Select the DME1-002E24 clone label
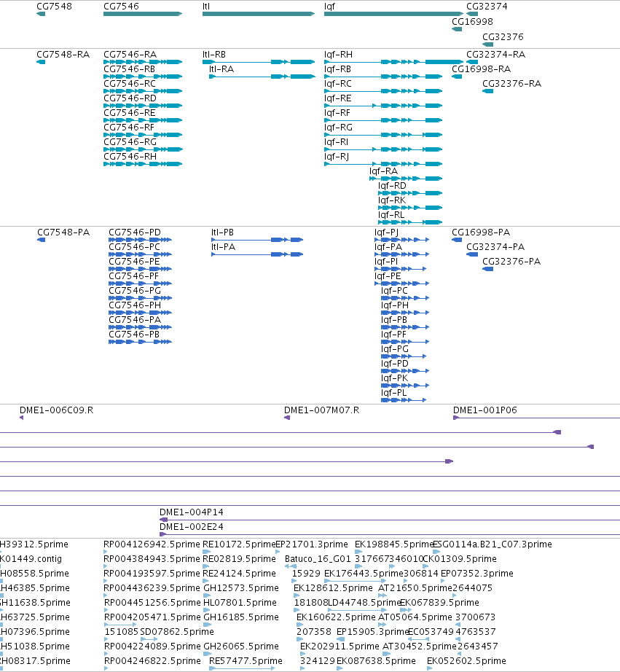 (191, 527)
